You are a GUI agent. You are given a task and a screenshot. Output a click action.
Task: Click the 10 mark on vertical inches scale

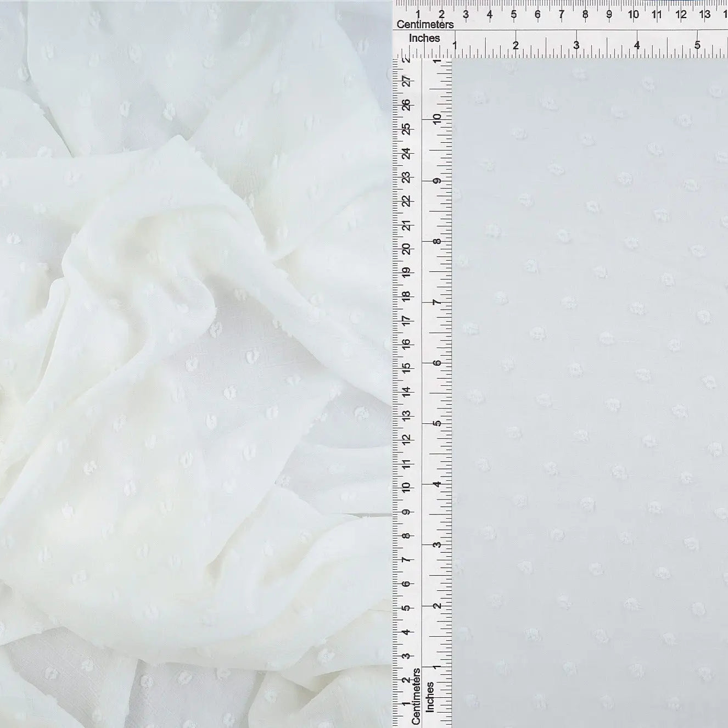click(x=438, y=119)
